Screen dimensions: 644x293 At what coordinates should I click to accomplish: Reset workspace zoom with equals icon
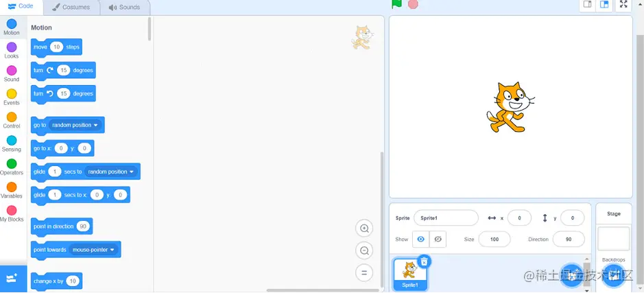pos(364,272)
